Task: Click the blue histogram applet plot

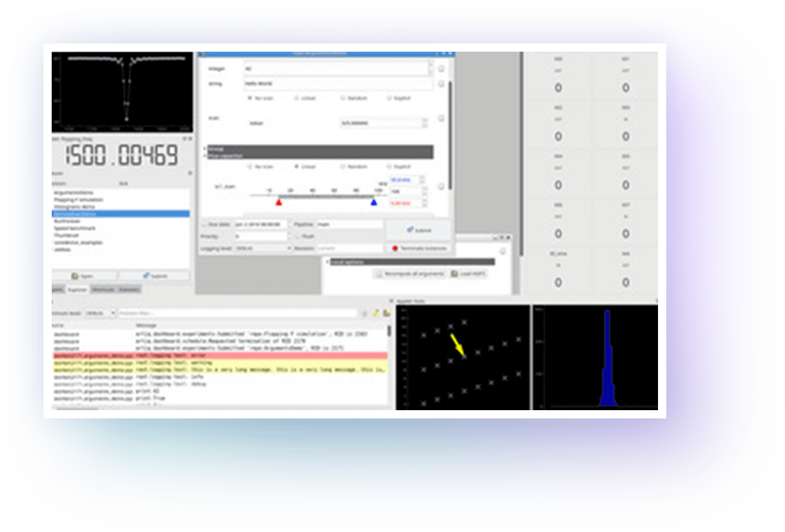Action: (595, 357)
